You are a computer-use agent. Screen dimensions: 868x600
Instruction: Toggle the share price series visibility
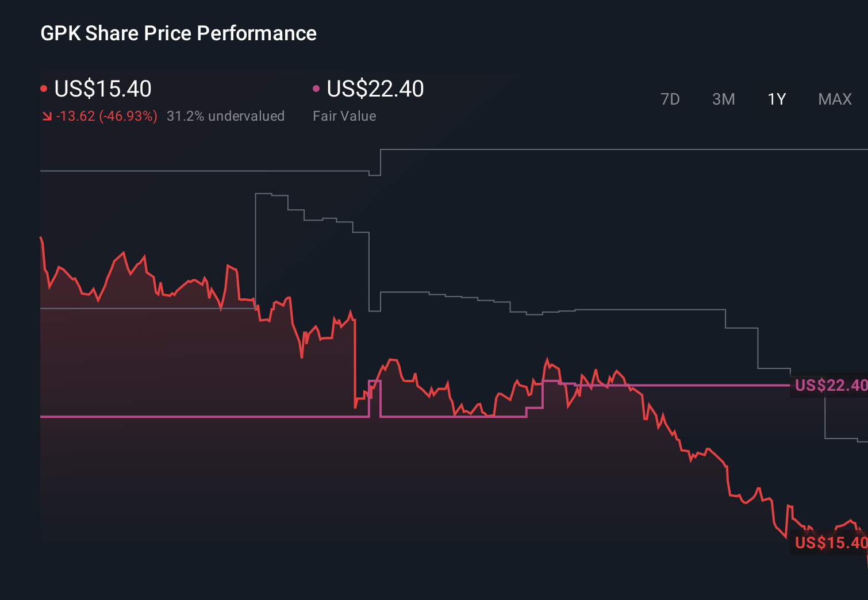point(102,89)
